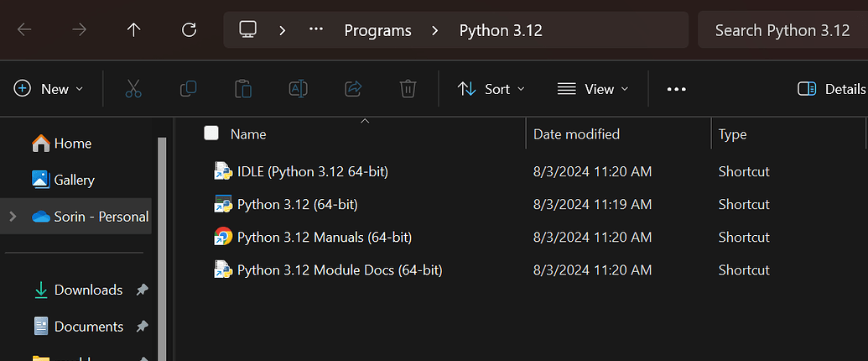Click date 8/3/2024 11:19 AM cell
The height and width of the screenshot is (361, 868).
point(592,205)
